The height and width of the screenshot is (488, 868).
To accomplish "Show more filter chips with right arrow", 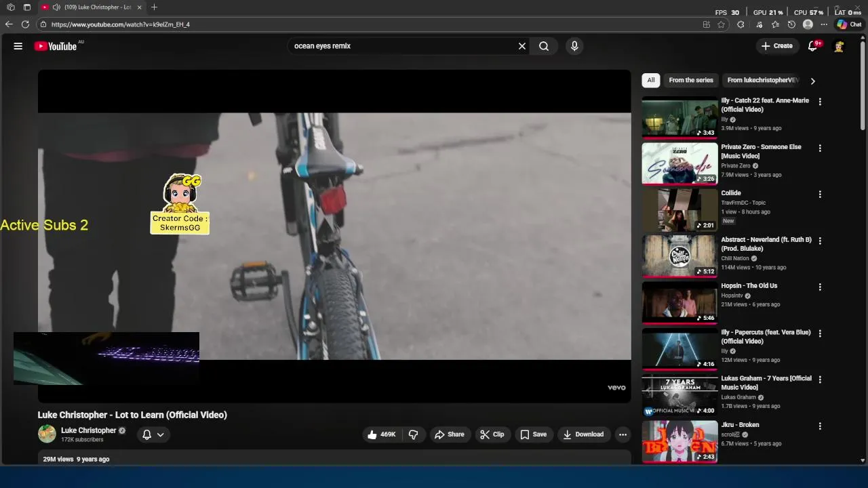I will click(812, 81).
